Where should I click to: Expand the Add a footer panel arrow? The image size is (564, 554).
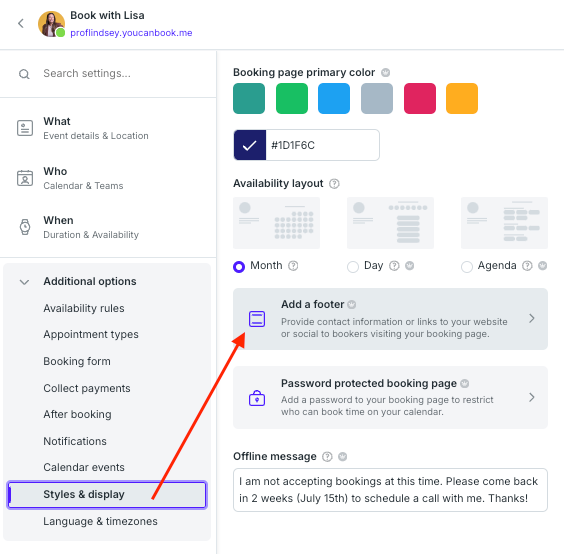tap(532, 318)
